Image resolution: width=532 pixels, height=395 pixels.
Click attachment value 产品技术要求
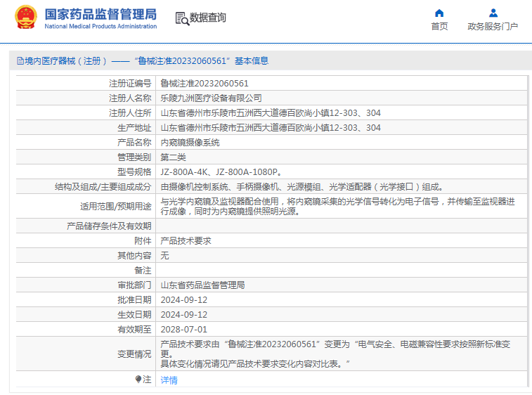point(186,241)
